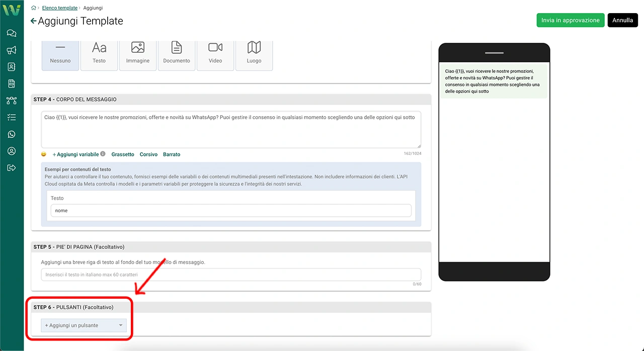
Task: Click the message preview bubble in phone mockup
Action: pyautogui.click(x=494, y=81)
